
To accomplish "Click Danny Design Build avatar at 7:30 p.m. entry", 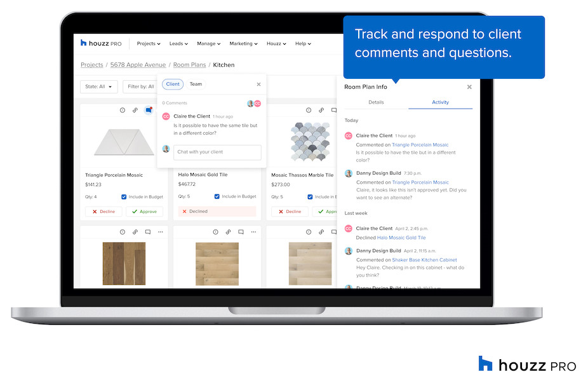I will (349, 173).
